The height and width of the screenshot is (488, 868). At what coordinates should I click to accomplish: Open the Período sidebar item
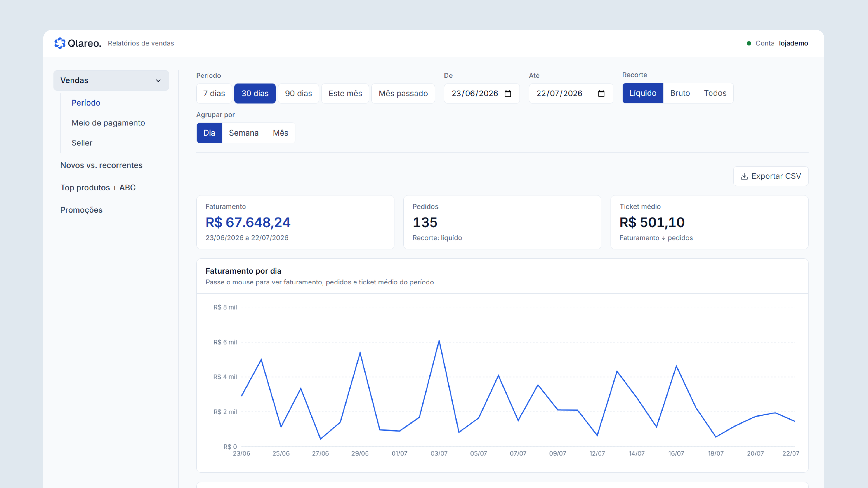(86, 103)
